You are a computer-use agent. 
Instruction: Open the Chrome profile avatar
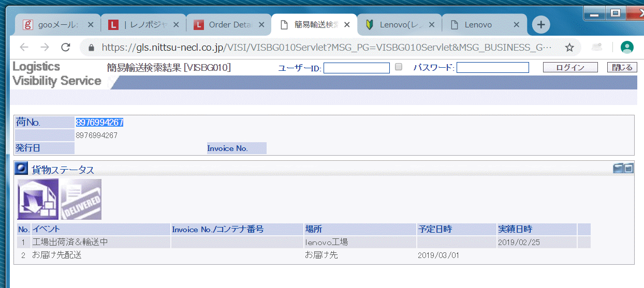point(627,48)
